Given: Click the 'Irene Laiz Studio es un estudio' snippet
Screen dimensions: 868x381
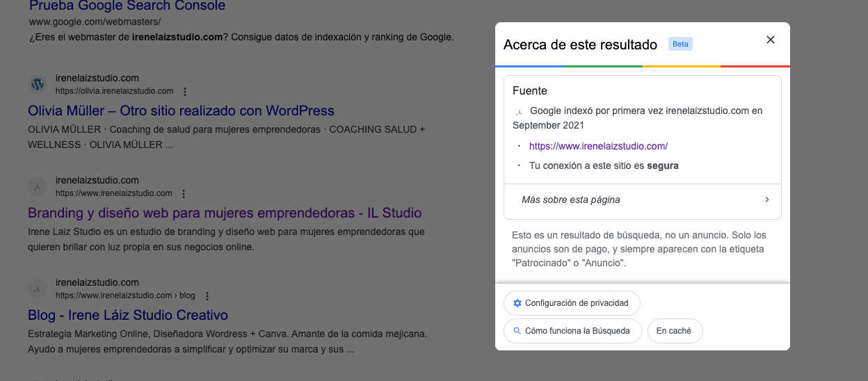Looking at the screenshot, I should click(226, 239).
